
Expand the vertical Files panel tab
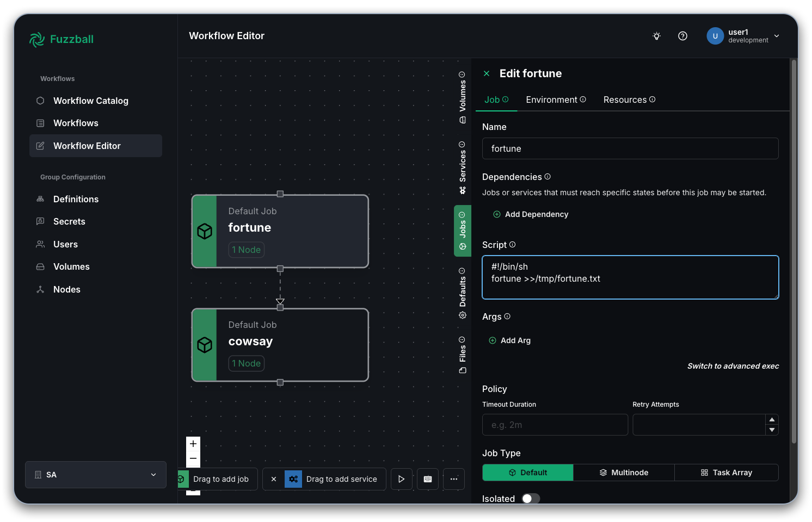(x=463, y=355)
